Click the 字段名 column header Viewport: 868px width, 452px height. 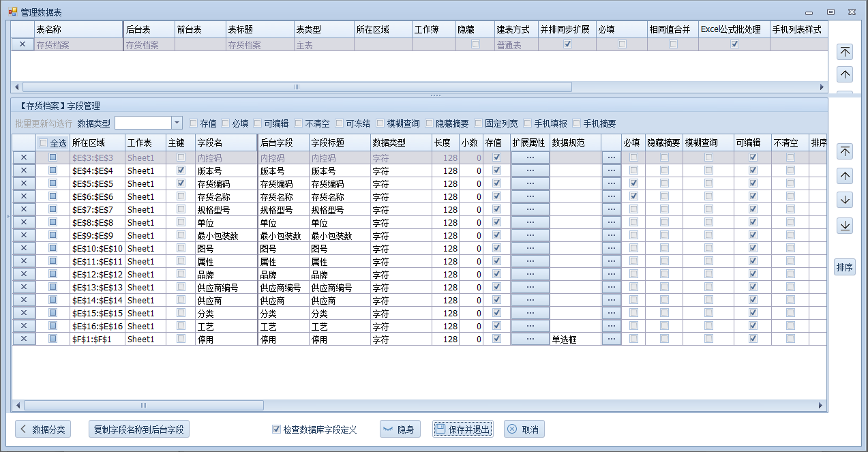(x=225, y=143)
